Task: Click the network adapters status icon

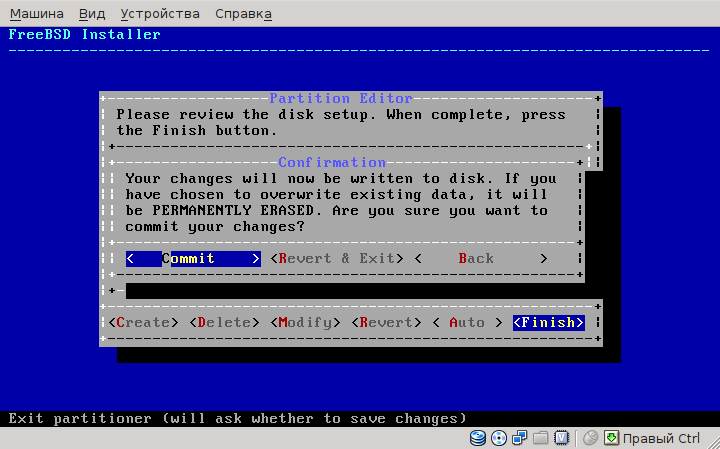Action: (520, 438)
